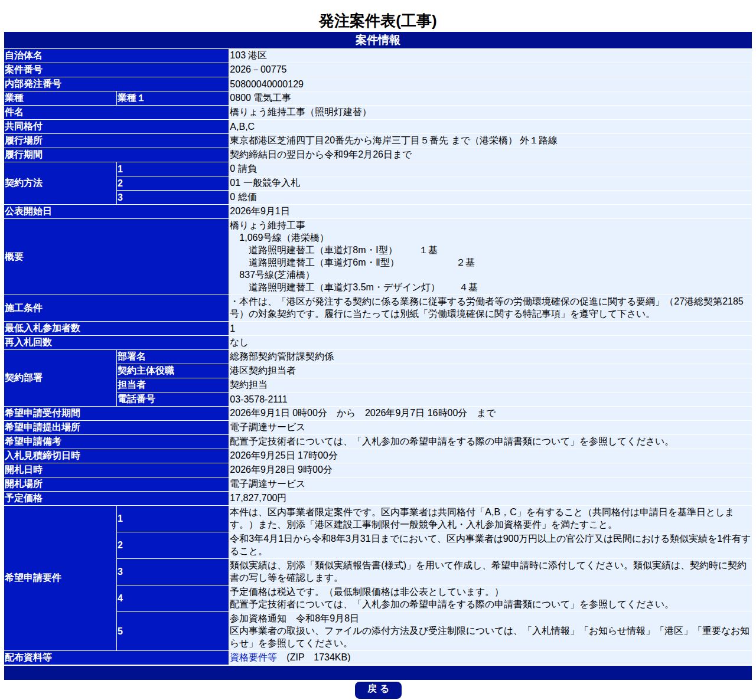Click requirement 1 about 区内事業者限定案件
Screen dimensions: 756x700
[481, 518]
